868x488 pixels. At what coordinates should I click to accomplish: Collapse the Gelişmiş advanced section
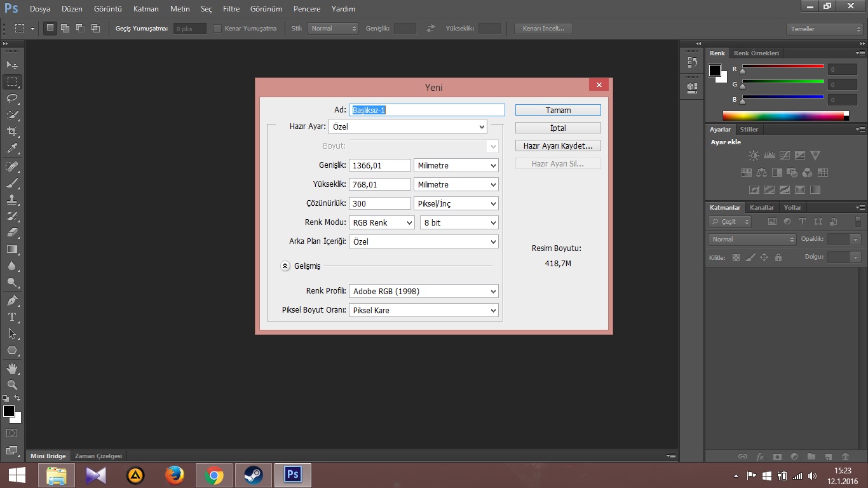pos(285,266)
